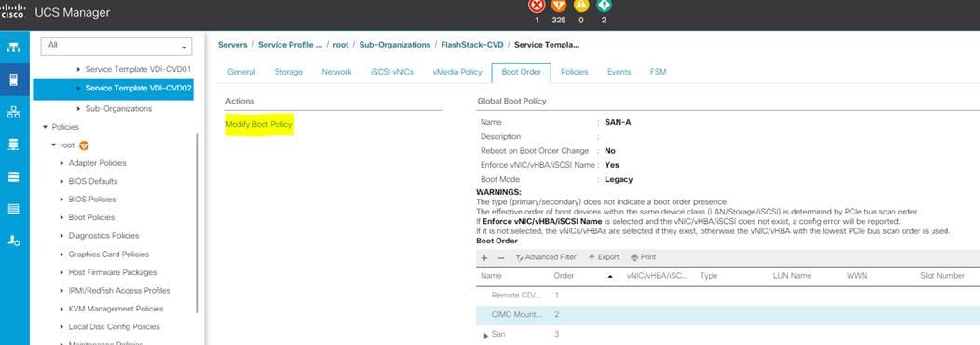Click the yellow minor faults icon
The height and width of the screenshot is (345, 980).
(x=581, y=6)
